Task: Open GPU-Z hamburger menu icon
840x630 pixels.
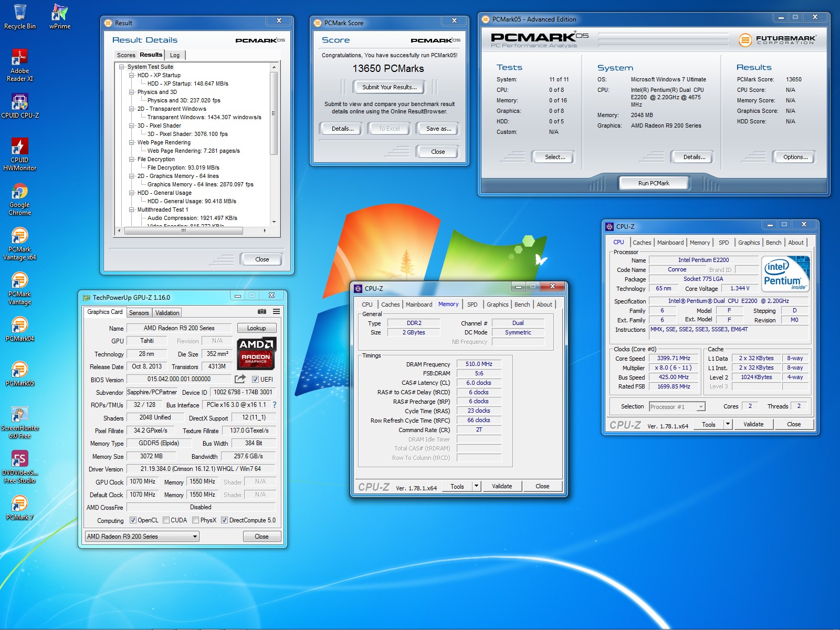Action: (277, 312)
